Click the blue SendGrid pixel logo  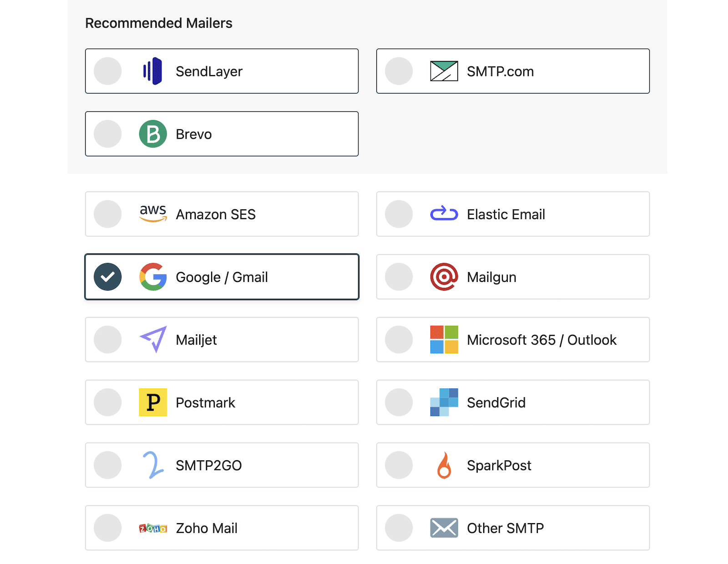point(445,403)
